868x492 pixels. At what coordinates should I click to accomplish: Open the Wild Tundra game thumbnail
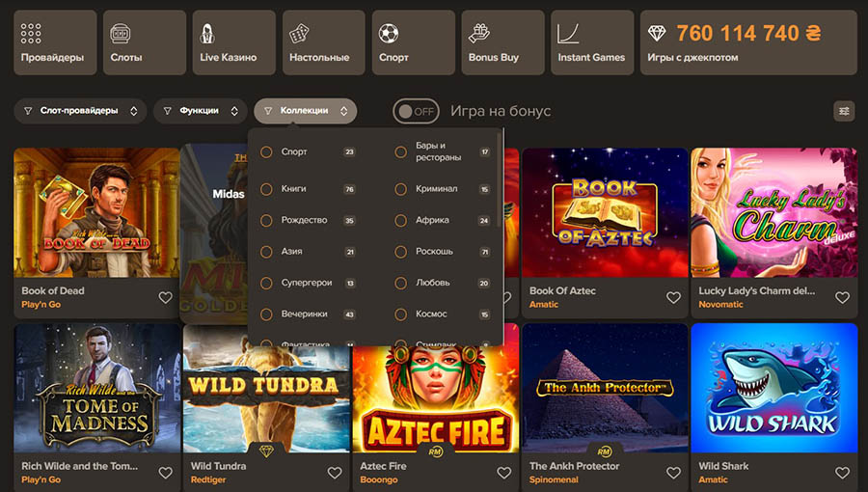pos(266,388)
